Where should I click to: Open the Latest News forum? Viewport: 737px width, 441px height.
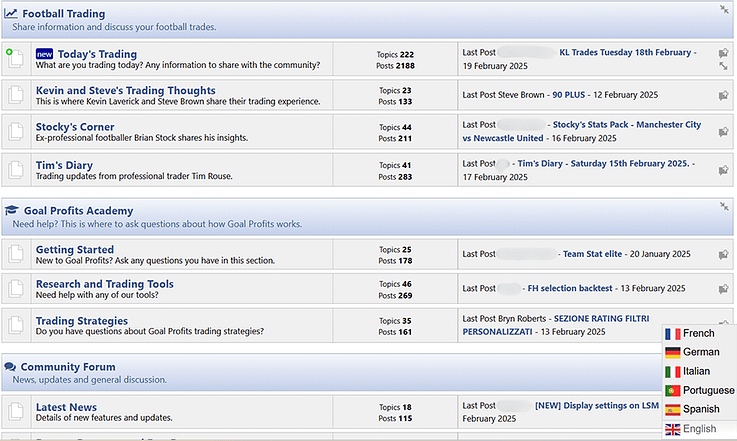click(66, 407)
